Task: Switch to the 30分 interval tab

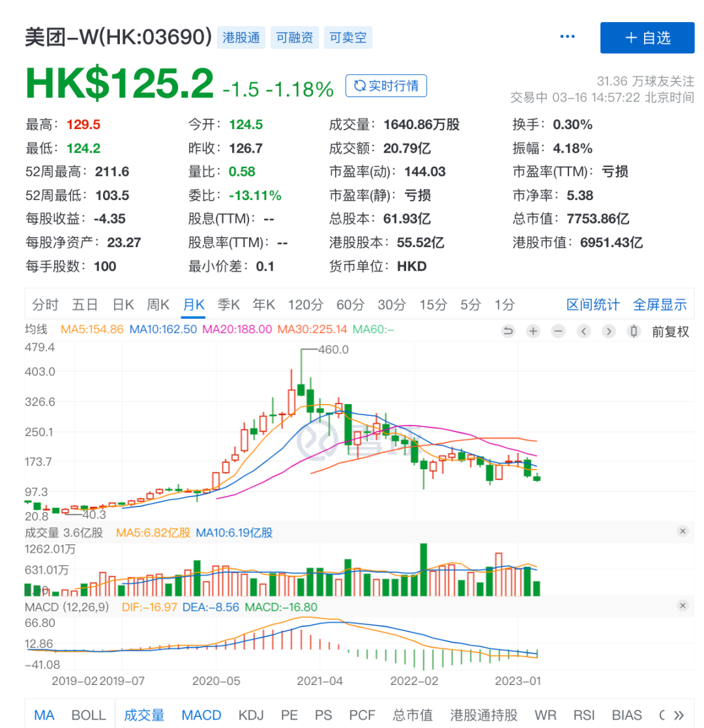Action: click(392, 305)
